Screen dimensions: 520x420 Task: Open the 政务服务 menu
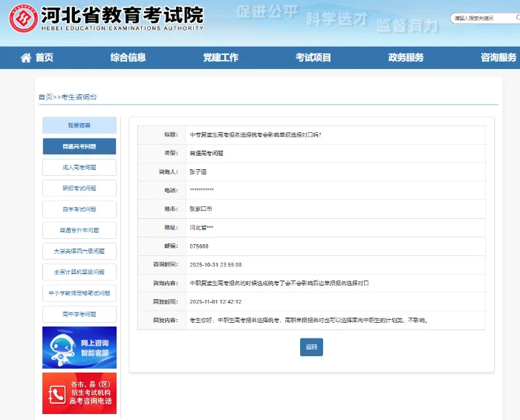406,58
